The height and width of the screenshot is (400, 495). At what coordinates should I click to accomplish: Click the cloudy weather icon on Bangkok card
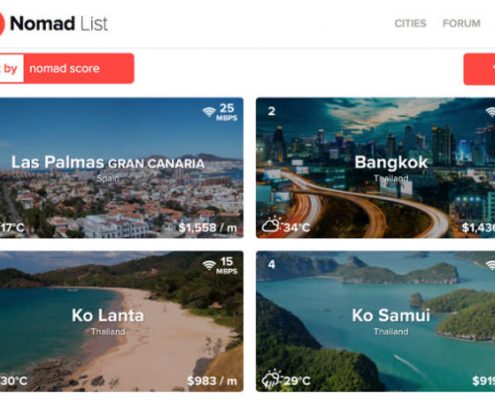point(271,224)
